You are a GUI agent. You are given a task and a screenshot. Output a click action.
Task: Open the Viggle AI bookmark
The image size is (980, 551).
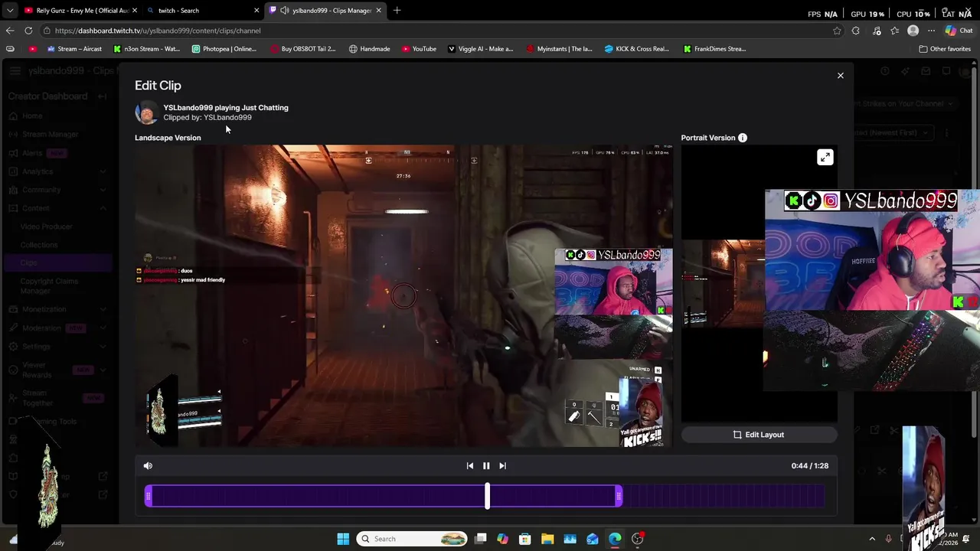pyautogui.click(x=480, y=49)
